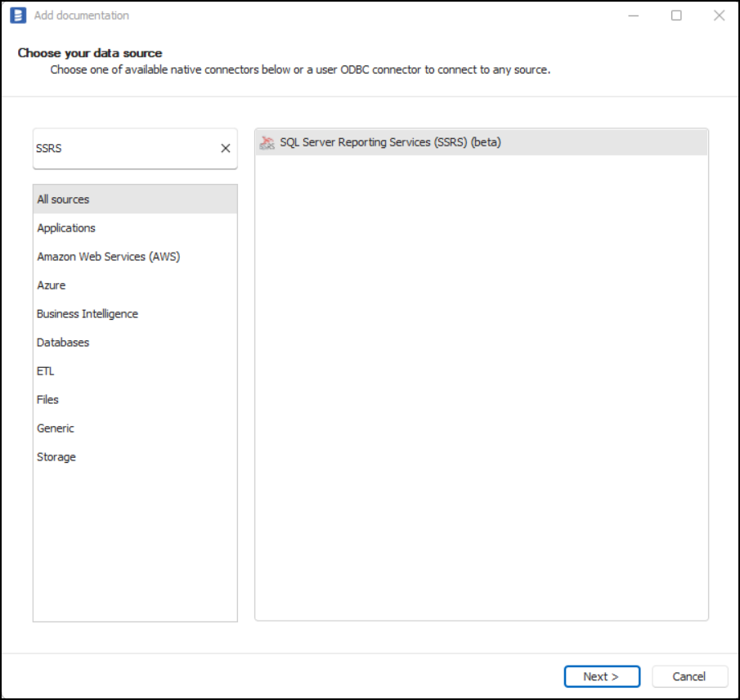This screenshot has height=700, width=740.
Task: Maximize the Add documentation window
Action: tap(676, 16)
